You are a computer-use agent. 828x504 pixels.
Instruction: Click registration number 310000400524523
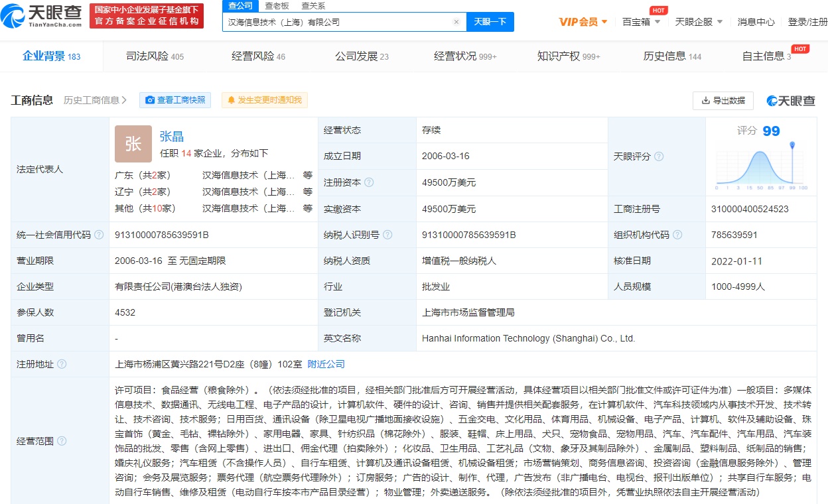[750, 209]
